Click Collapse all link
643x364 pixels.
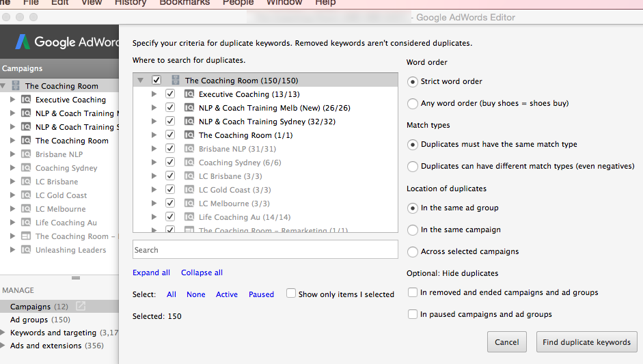[x=202, y=272]
